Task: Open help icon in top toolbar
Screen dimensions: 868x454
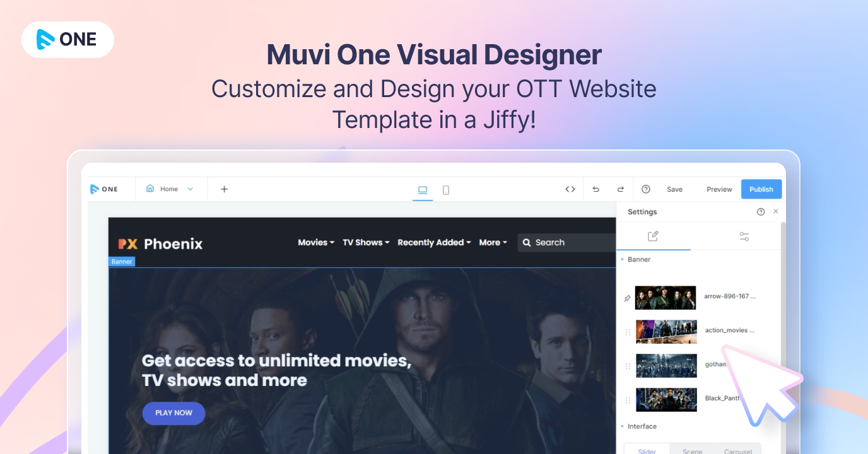Action: tap(646, 189)
